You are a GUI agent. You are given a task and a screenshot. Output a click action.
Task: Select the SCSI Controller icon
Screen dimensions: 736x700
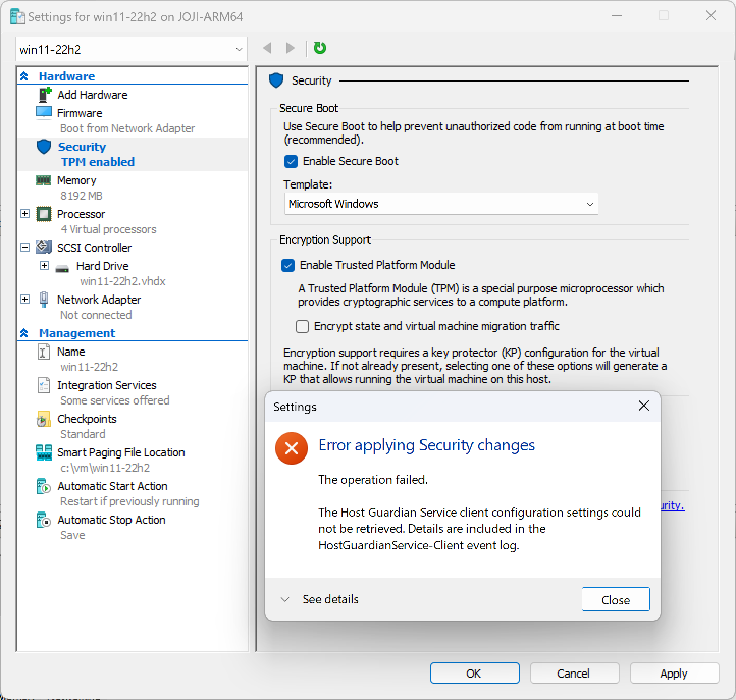click(x=44, y=248)
